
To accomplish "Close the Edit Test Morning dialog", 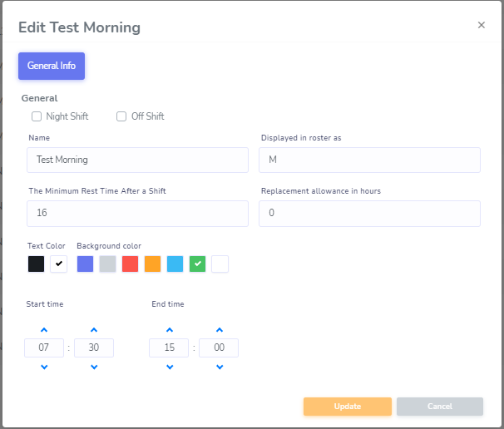I will tap(482, 25).
